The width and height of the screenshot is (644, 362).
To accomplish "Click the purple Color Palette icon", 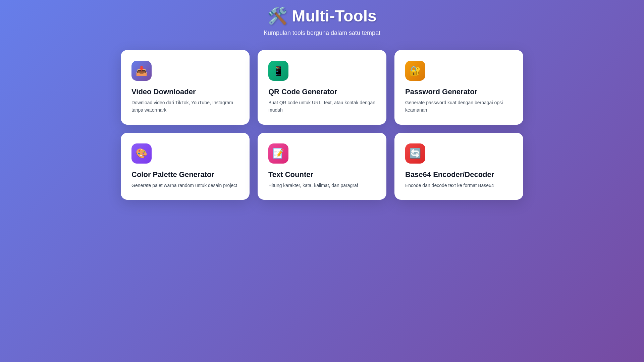I will (141, 154).
